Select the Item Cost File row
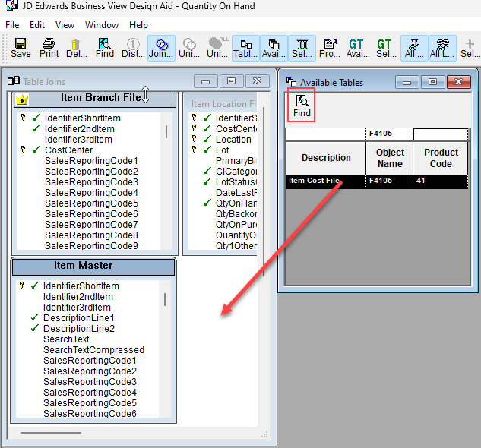Screen dimensions: 481x448 tap(377, 181)
